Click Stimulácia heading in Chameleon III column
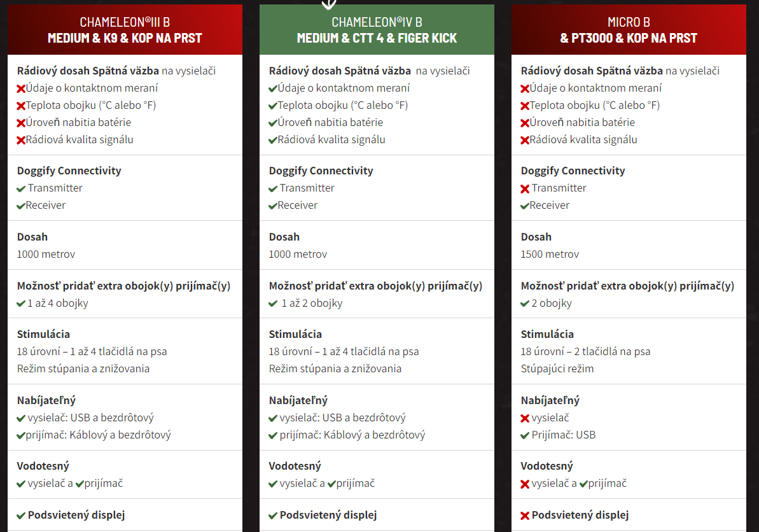Image resolution: width=759 pixels, height=532 pixels. (43, 334)
